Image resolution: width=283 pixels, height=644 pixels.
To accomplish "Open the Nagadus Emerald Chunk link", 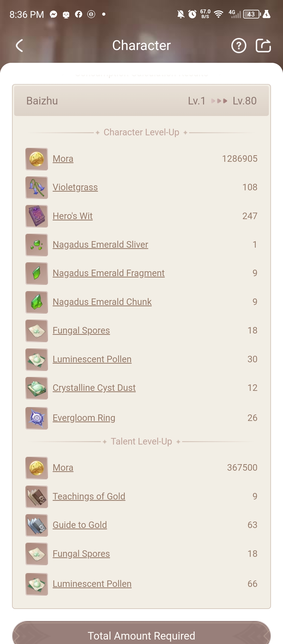I will pos(102,302).
